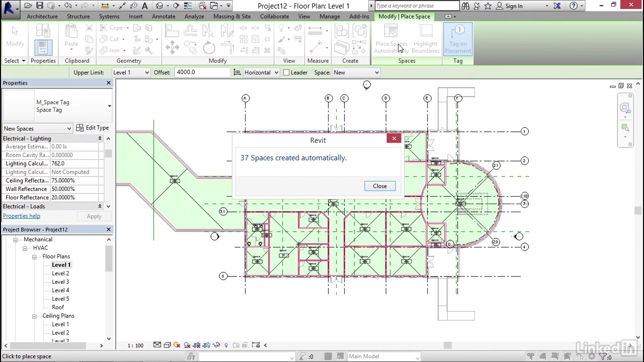Open the Collaborate ribbon tab
644x362 pixels.
(275, 17)
